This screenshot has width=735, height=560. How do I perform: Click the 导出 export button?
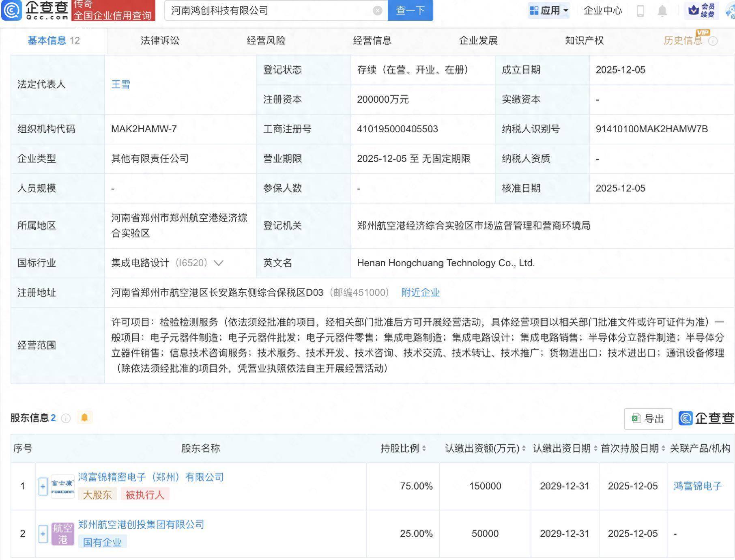(x=648, y=418)
